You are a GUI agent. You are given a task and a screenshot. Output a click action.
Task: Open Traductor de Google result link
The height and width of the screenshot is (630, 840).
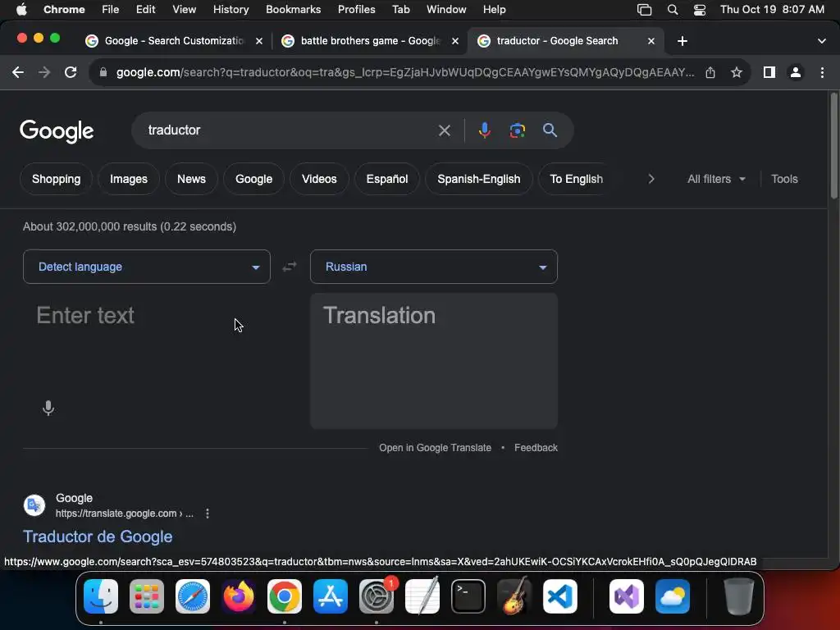pos(98,536)
